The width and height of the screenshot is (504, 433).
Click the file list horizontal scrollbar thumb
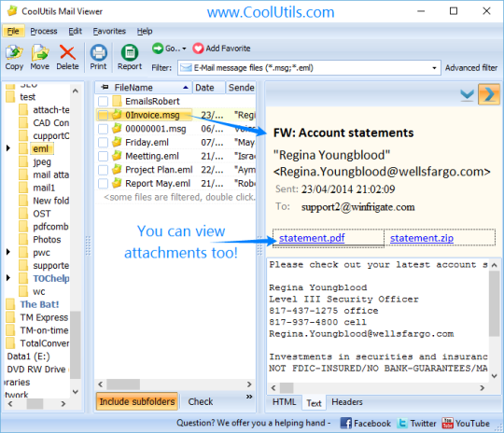123,384
